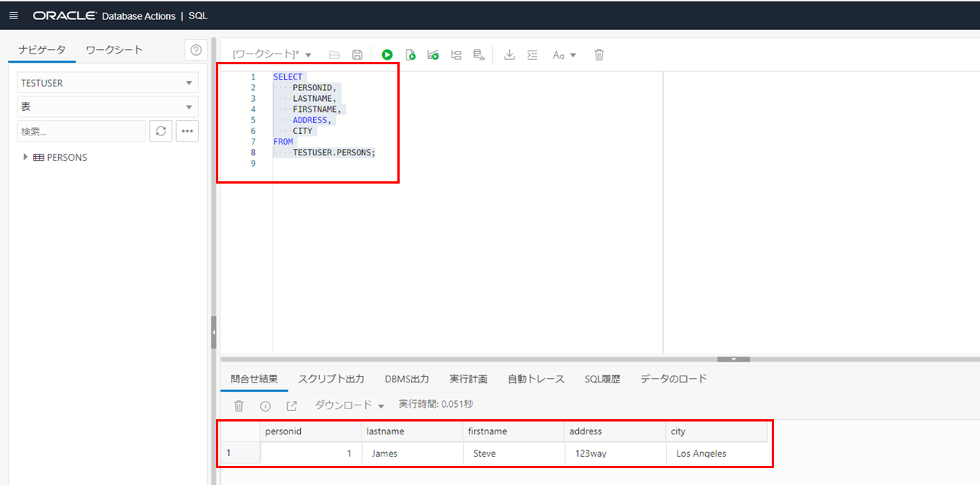
Task: Click the query result info icon
Action: tap(265, 406)
